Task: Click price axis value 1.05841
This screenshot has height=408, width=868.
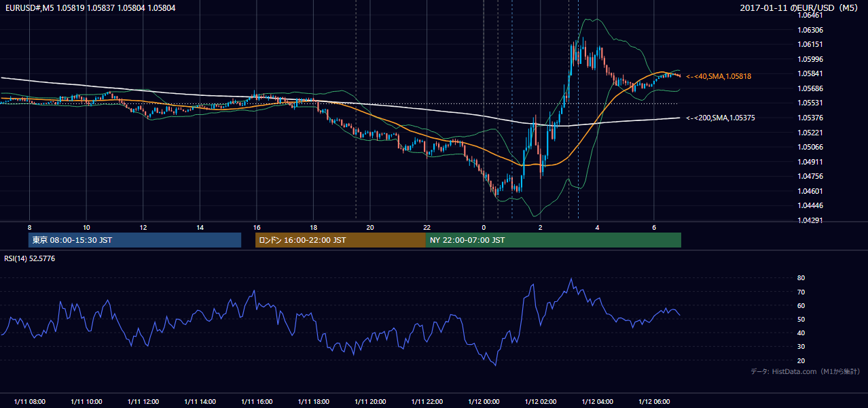Action: [811, 73]
